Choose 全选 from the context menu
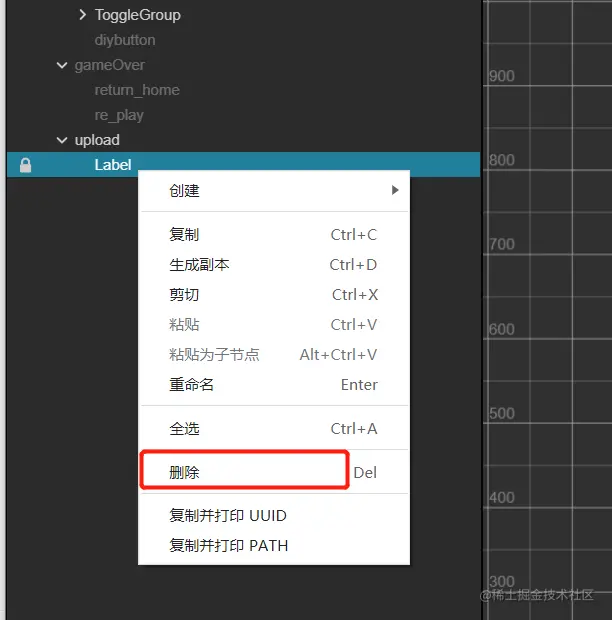The height and width of the screenshot is (620, 612). tap(274, 429)
